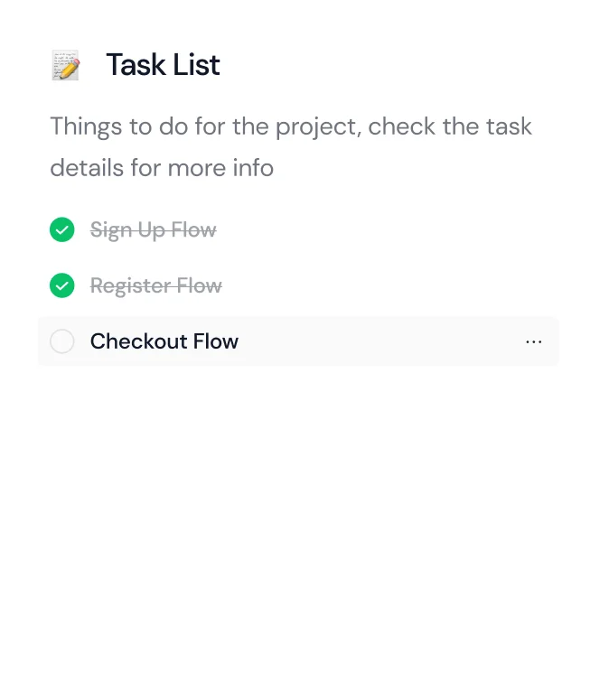Mark Checkout Flow task as complete
Image resolution: width=609 pixels, height=700 pixels.
(62, 341)
